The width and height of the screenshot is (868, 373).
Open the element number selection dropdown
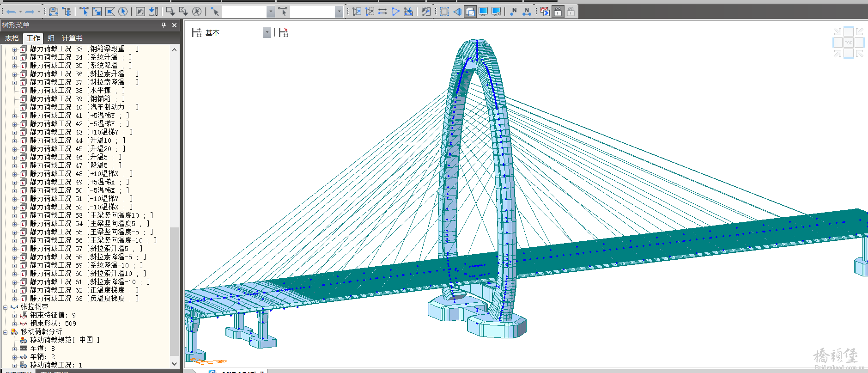coord(340,12)
